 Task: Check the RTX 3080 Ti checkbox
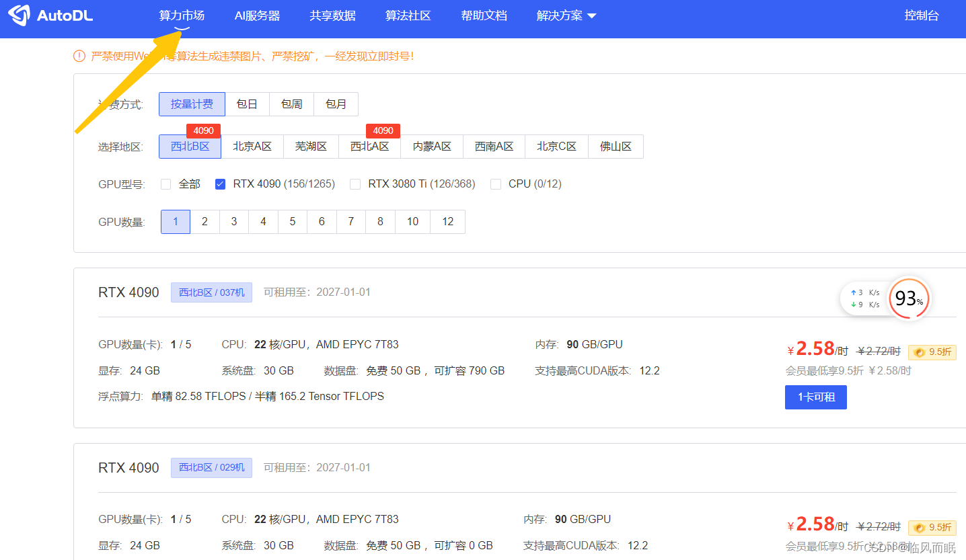click(x=355, y=184)
